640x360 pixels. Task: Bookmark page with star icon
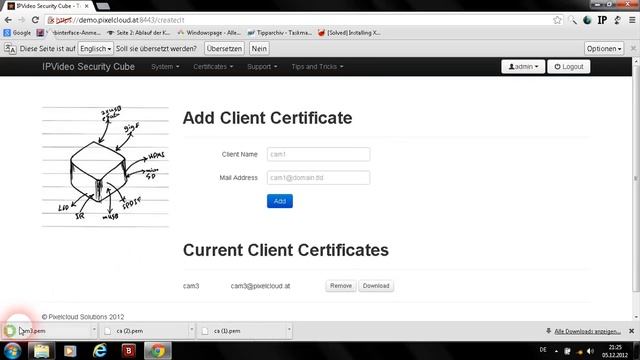(x=557, y=20)
